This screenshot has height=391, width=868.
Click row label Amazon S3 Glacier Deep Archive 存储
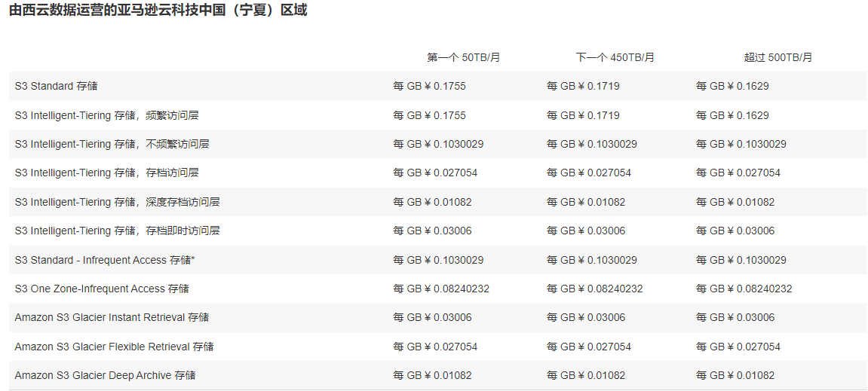105,375
